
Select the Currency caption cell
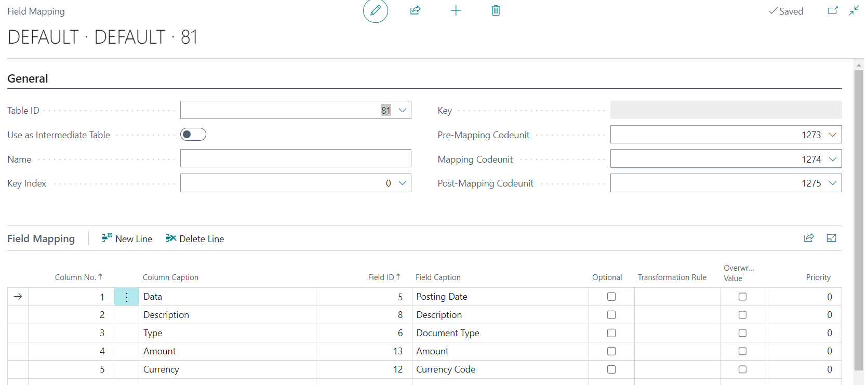click(228, 369)
